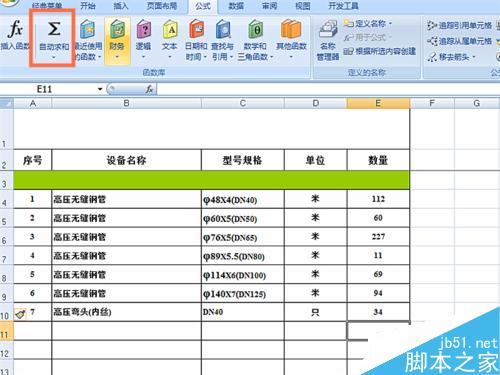Open Date and Time functions icon
Image resolution: width=500 pixels, height=375 pixels.
196,29
